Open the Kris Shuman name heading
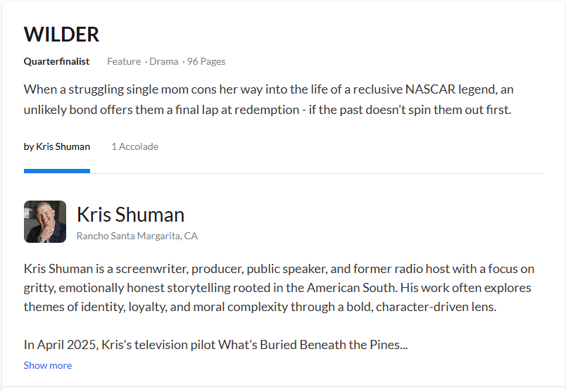Image resolution: width=566 pixels, height=392 pixels. point(131,215)
